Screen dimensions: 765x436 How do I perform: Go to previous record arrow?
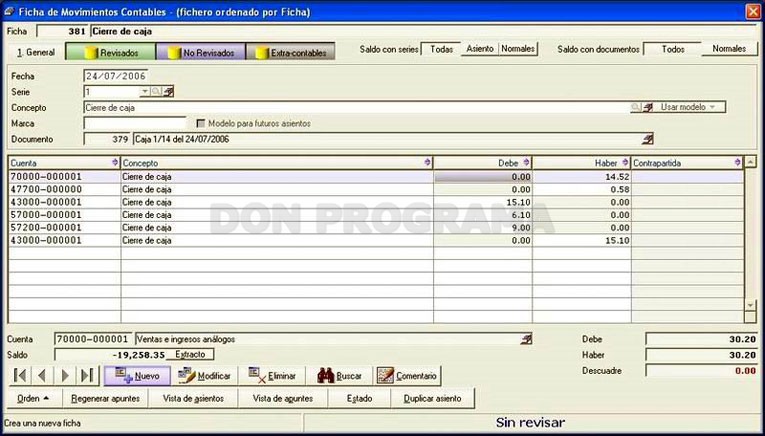(x=42, y=376)
